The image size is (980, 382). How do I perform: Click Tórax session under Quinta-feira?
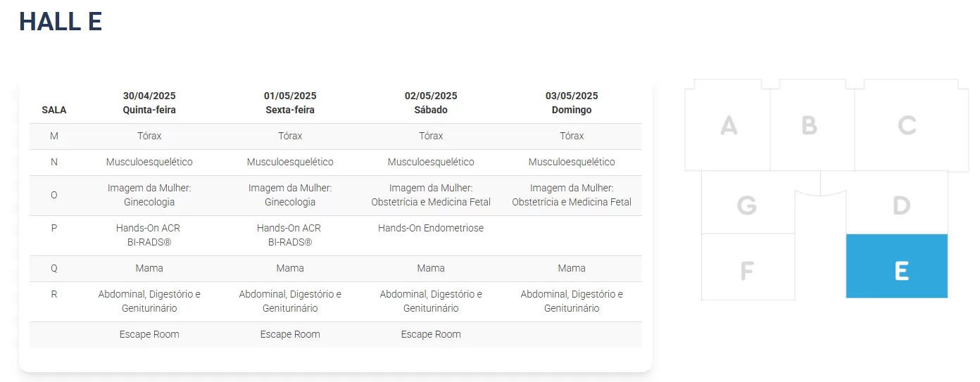click(149, 136)
